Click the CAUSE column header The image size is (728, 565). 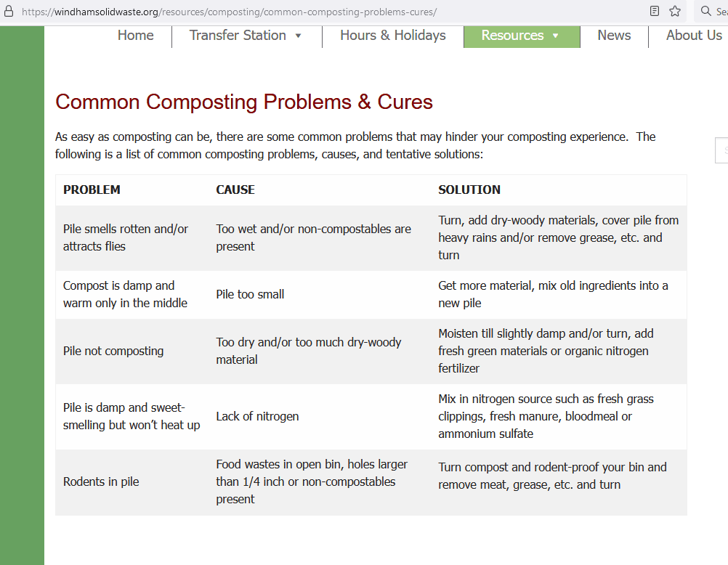(235, 190)
